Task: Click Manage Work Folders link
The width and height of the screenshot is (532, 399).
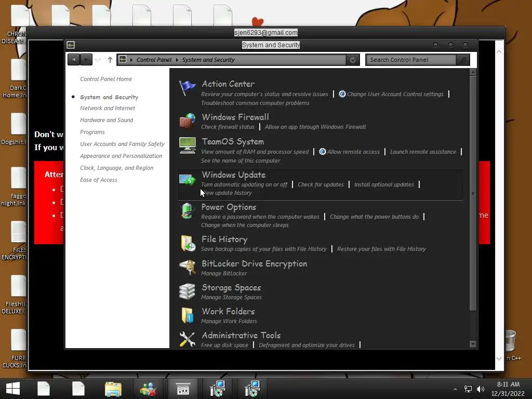Action: pos(229,321)
